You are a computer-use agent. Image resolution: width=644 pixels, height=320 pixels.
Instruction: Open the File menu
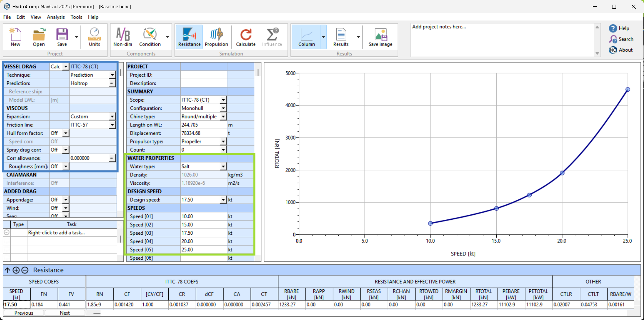[x=7, y=17]
